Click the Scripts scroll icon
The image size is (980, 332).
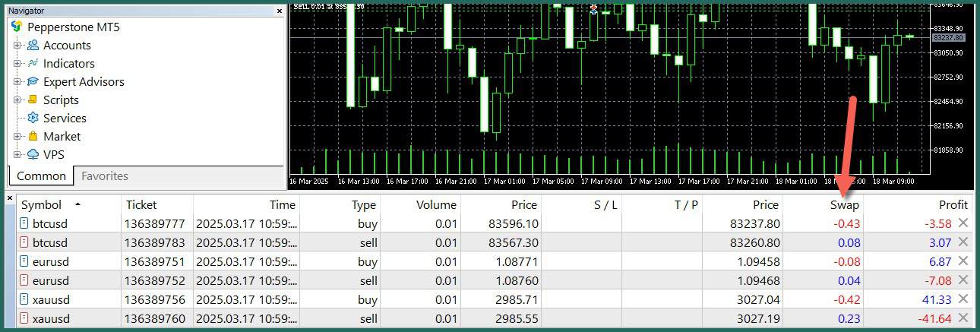[33, 100]
